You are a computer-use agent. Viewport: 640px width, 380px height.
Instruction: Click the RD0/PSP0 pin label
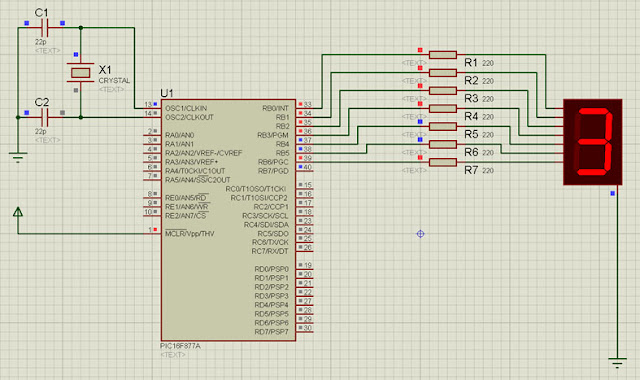(x=271, y=269)
